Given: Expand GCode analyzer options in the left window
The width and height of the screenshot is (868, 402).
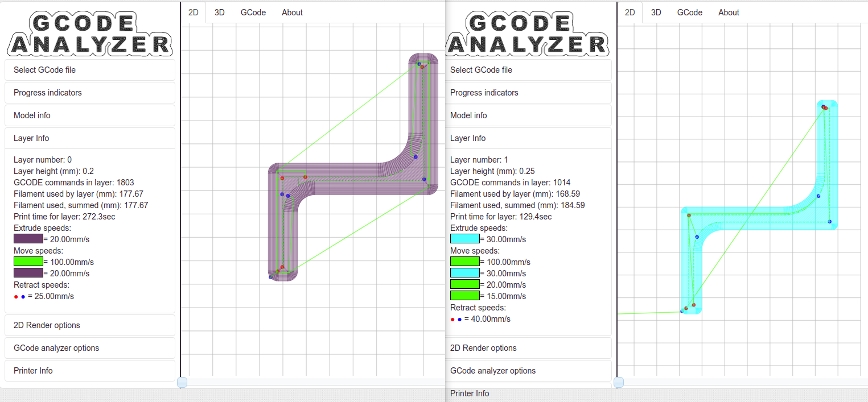Looking at the screenshot, I should click(x=90, y=348).
